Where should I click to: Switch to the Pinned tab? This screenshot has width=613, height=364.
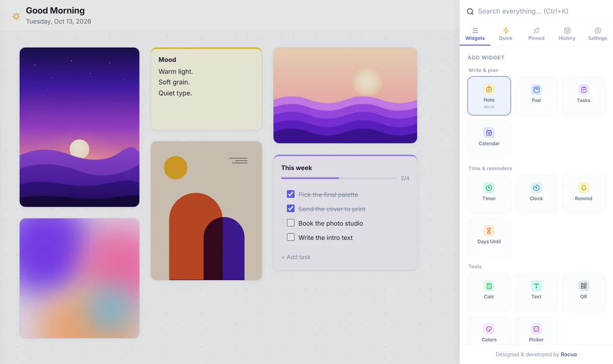pos(536,34)
